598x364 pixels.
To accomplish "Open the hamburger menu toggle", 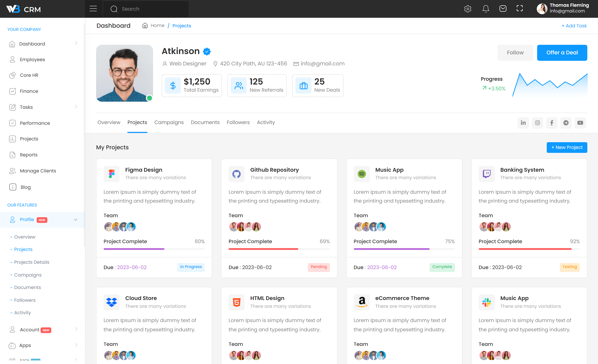I will (x=93, y=9).
